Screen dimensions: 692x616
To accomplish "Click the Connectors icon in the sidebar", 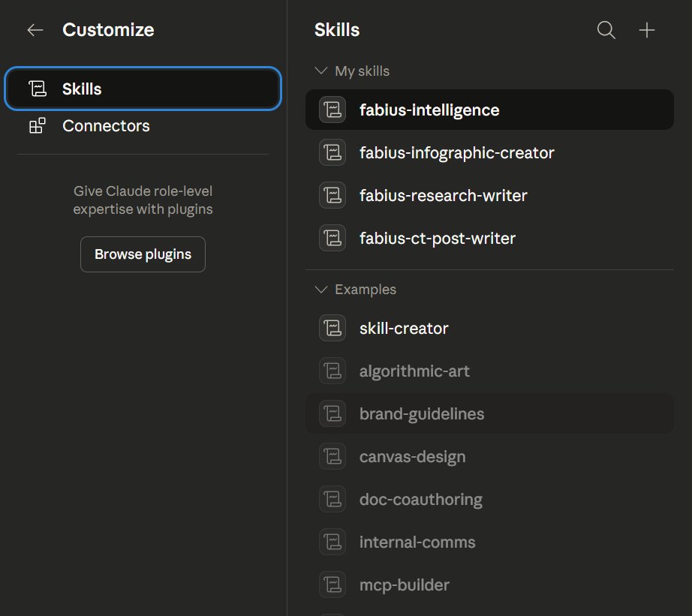I will tap(37, 126).
